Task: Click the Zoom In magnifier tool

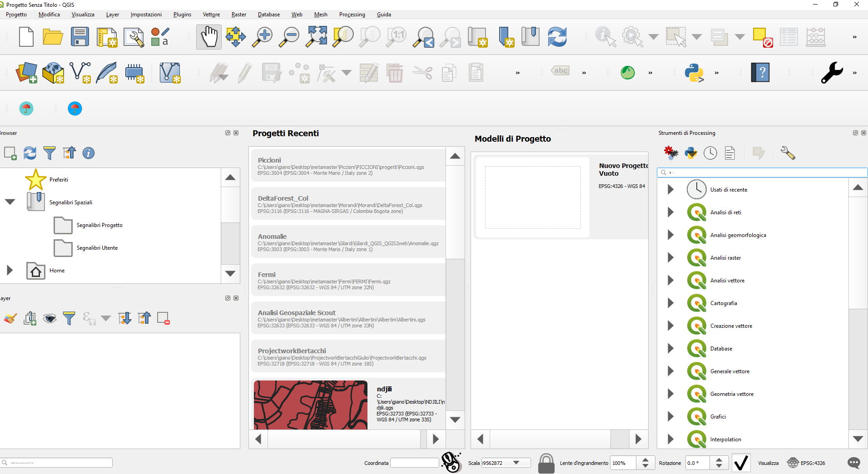Action: [x=262, y=37]
